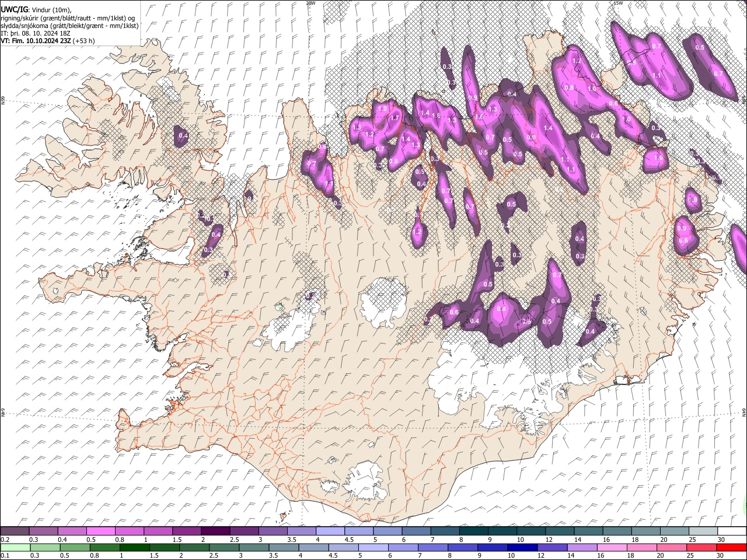Click the bright red swatch right of bottom-row 30
The width and height of the screenshot is (747, 560).
pos(731,547)
